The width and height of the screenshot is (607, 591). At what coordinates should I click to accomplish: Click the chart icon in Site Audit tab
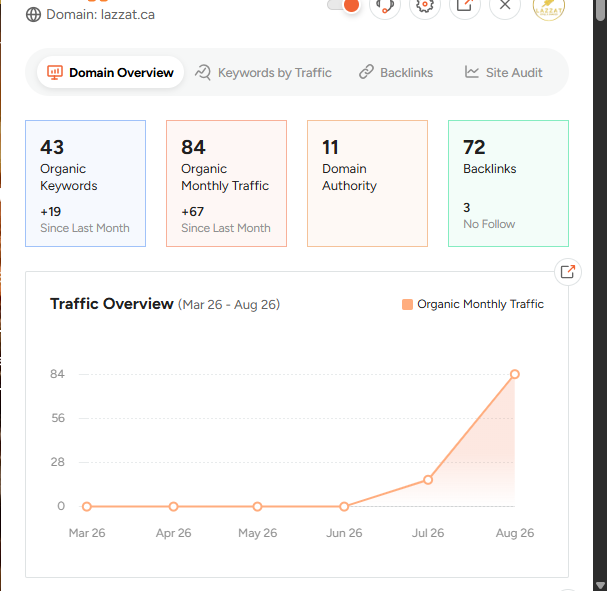pyautogui.click(x=472, y=72)
